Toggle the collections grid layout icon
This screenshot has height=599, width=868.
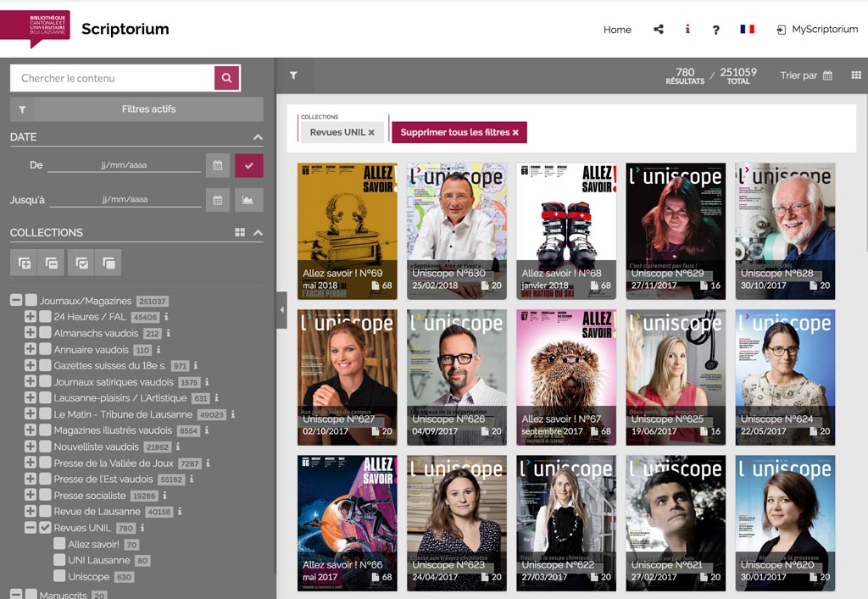[240, 232]
